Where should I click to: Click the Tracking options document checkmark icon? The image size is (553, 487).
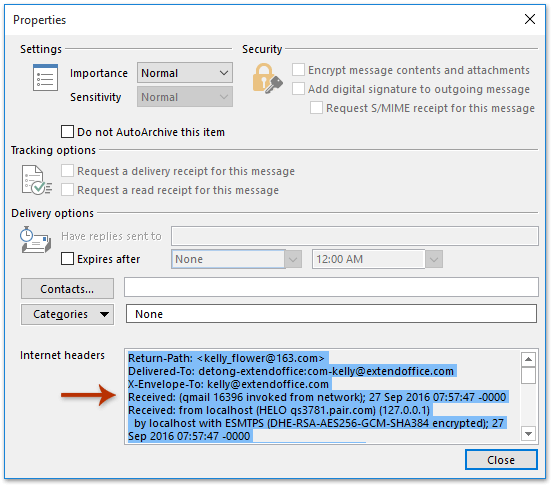(x=37, y=180)
